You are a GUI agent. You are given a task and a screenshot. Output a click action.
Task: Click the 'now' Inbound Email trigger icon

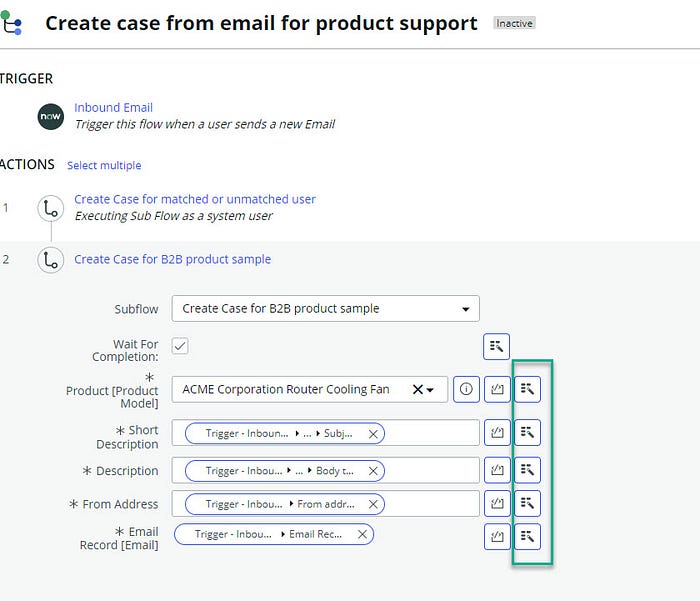50,116
